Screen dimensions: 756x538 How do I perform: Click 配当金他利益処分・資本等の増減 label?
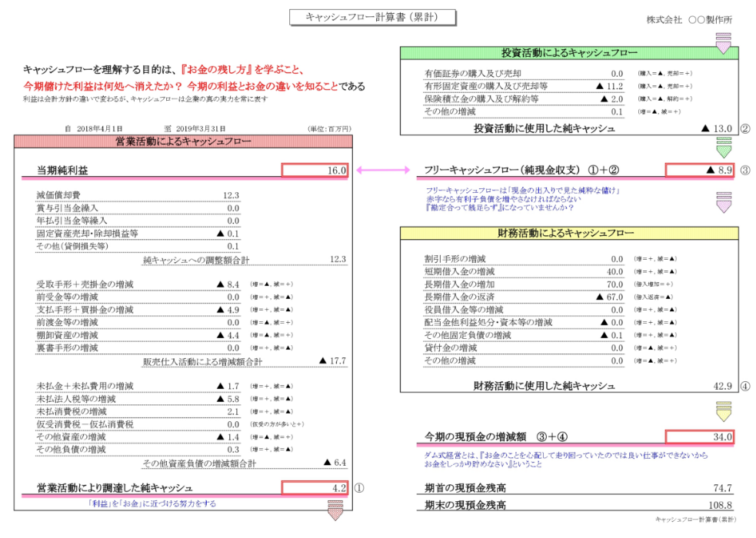(x=488, y=322)
